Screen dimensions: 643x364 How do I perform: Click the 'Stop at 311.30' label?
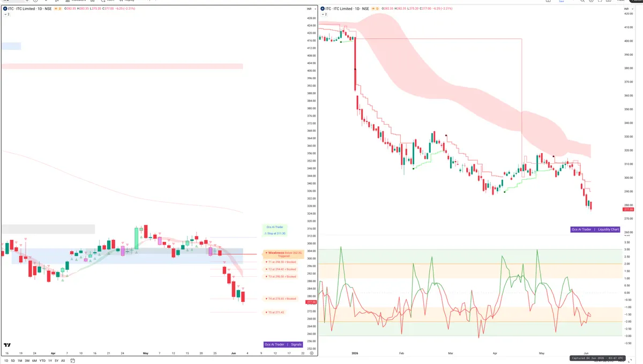tap(275, 233)
